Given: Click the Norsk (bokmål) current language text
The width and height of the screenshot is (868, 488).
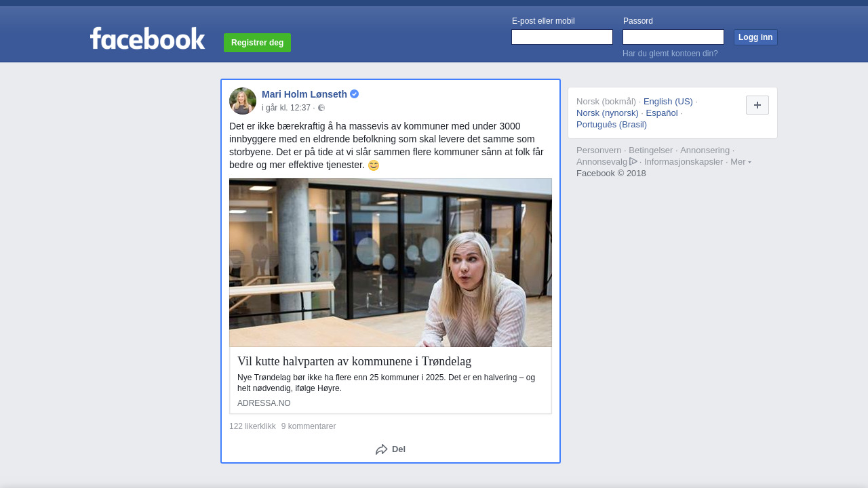Looking at the screenshot, I should pyautogui.click(x=606, y=102).
